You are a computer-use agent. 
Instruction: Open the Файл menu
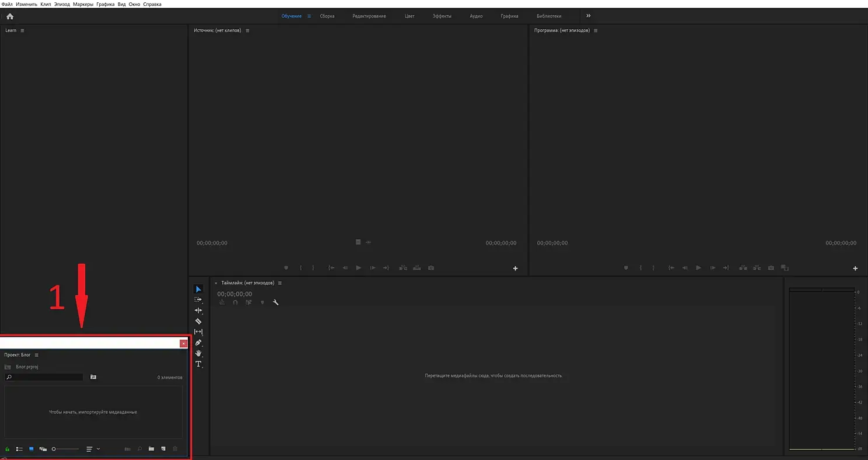click(8, 4)
